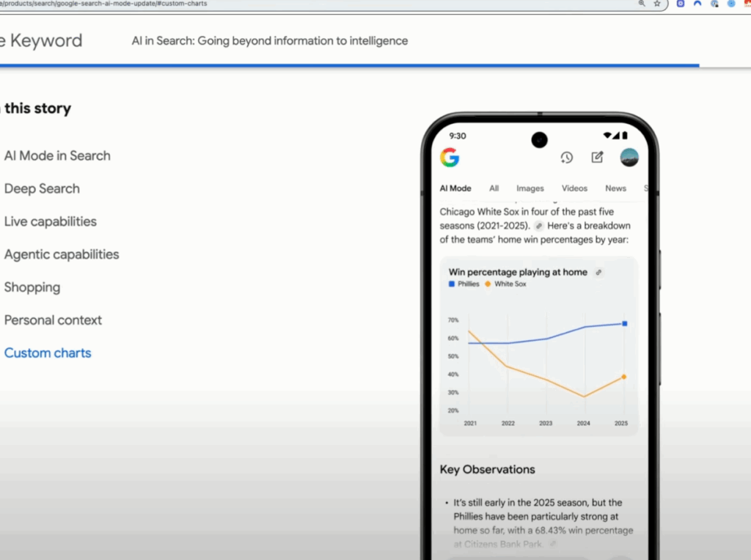Screen dimensions: 751x560
Task: Click the address bar URL
Action: click(x=104, y=4)
